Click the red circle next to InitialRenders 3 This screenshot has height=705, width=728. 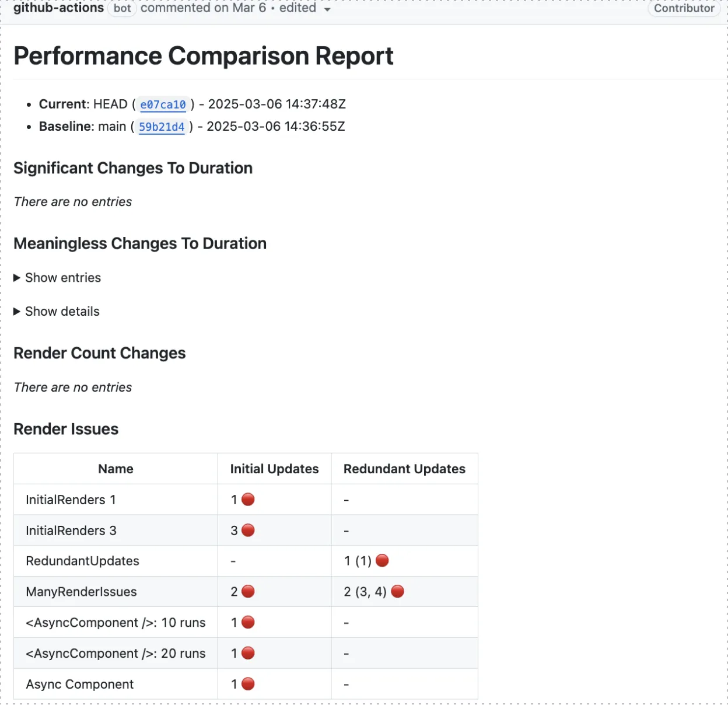point(248,530)
